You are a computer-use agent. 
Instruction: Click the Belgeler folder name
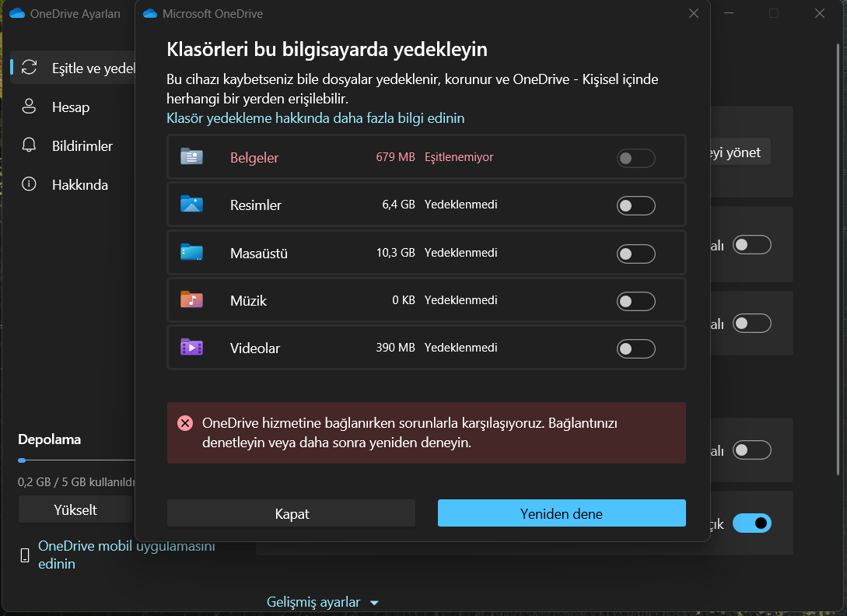point(254,157)
